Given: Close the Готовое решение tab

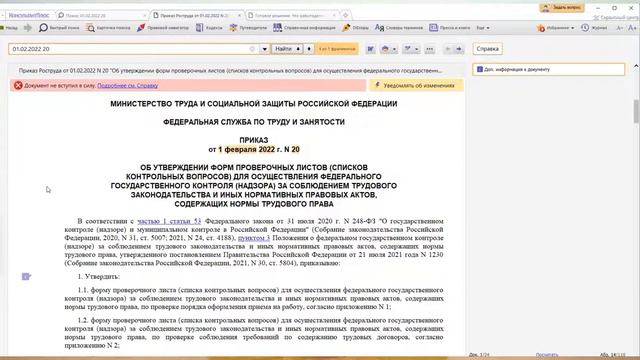Looking at the screenshot, I should [x=334, y=15].
